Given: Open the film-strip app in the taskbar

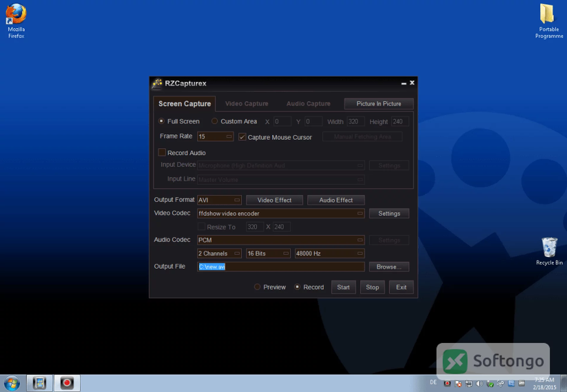Looking at the screenshot, I should tap(39, 383).
